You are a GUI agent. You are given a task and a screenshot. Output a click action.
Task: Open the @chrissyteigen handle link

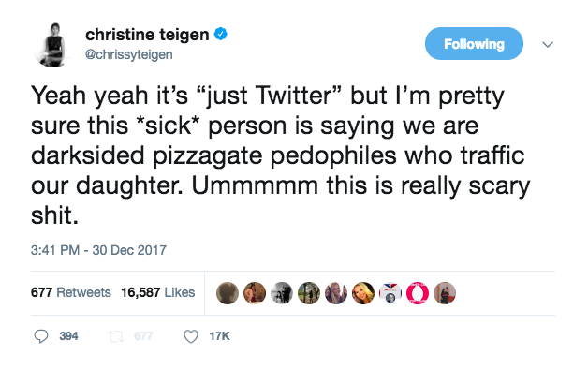click(x=129, y=54)
